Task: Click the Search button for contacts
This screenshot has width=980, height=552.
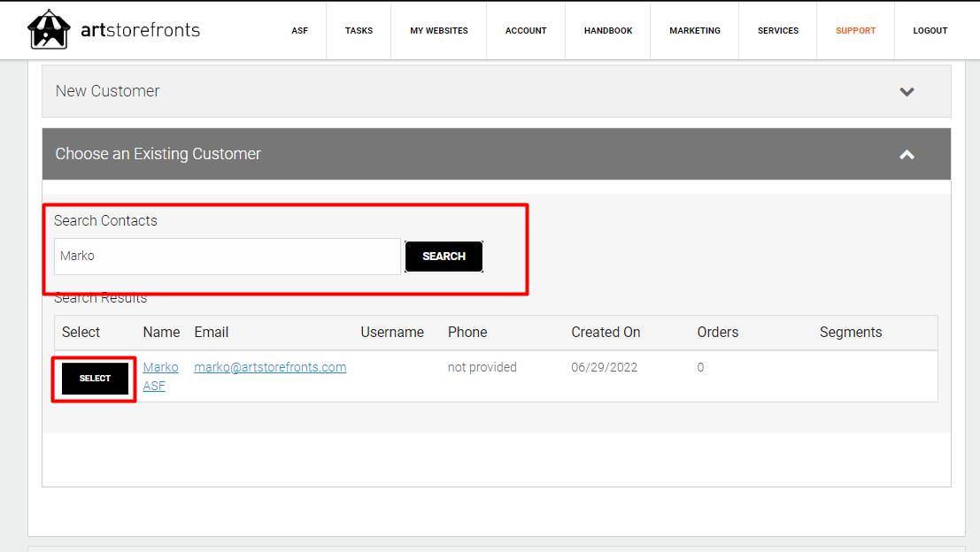Action: click(444, 256)
